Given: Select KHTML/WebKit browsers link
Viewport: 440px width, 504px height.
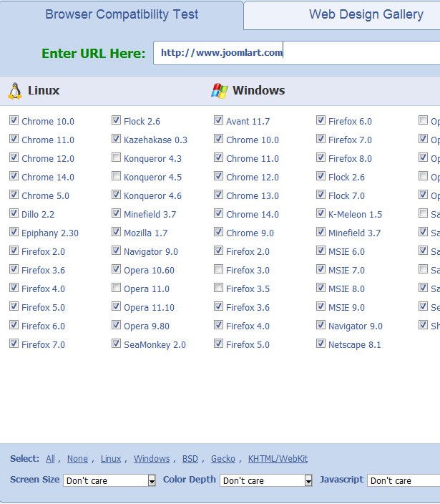Looking at the screenshot, I should coord(278,459).
